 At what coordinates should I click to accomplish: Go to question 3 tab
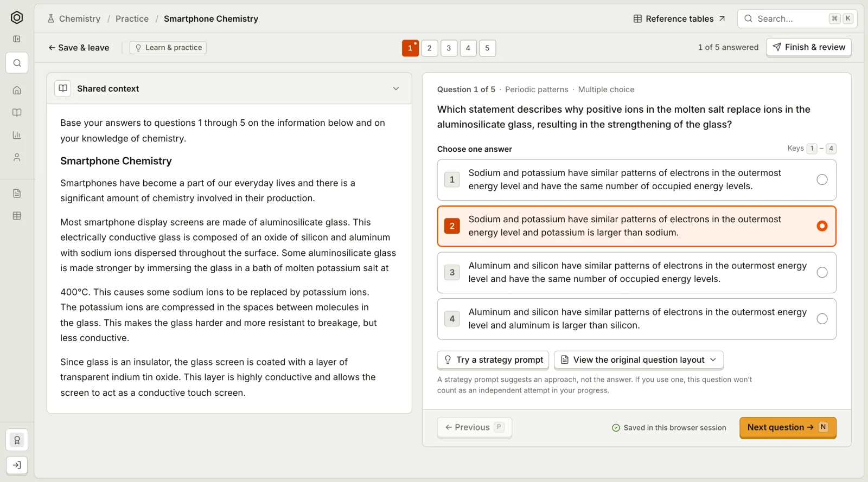pyautogui.click(x=449, y=48)
